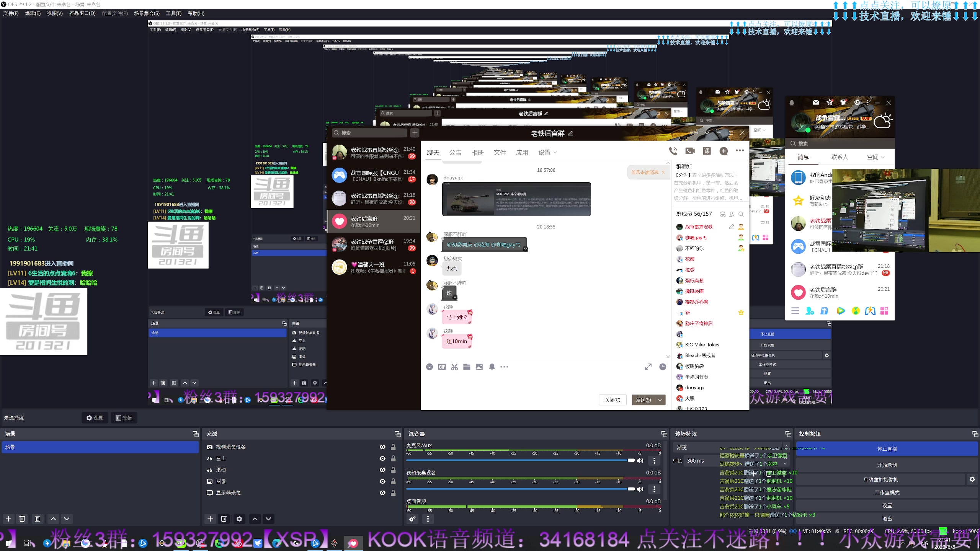The height and width of the screenshot is (551, 980).
Task: Hide the 视频采集设备 source
Action: pyautogui.click(x=382, y=447)
